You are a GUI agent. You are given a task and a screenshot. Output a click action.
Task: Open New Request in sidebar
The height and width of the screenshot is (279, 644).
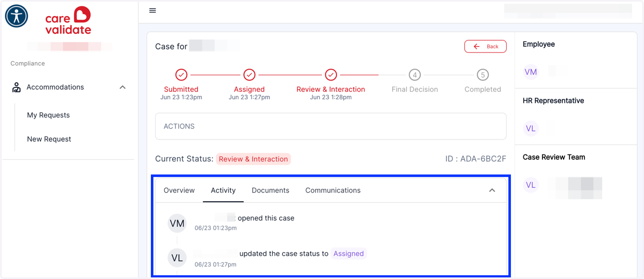click(49, 139)
